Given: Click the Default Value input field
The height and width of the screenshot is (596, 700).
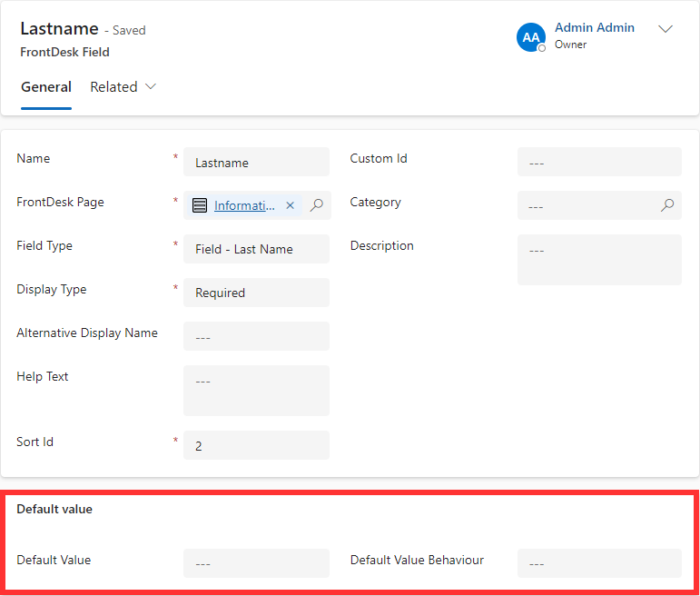Looking at the screenshot, I should point(256,563).
